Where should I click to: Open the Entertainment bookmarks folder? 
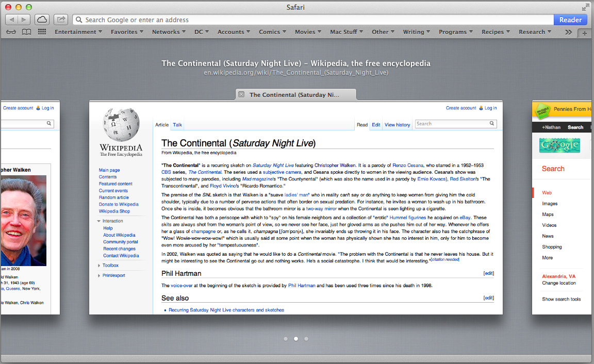click(x=78, y=32)
